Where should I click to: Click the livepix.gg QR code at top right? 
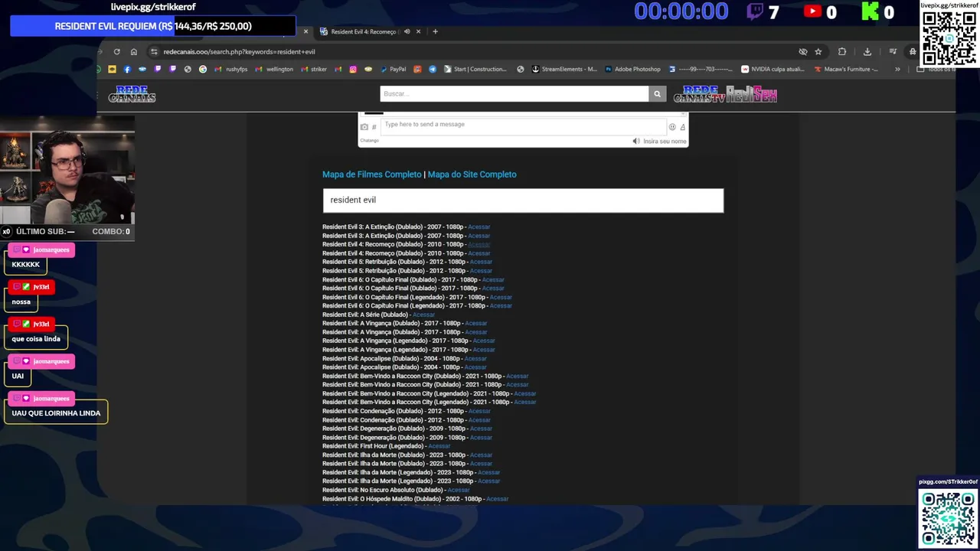tap(949, 38)
